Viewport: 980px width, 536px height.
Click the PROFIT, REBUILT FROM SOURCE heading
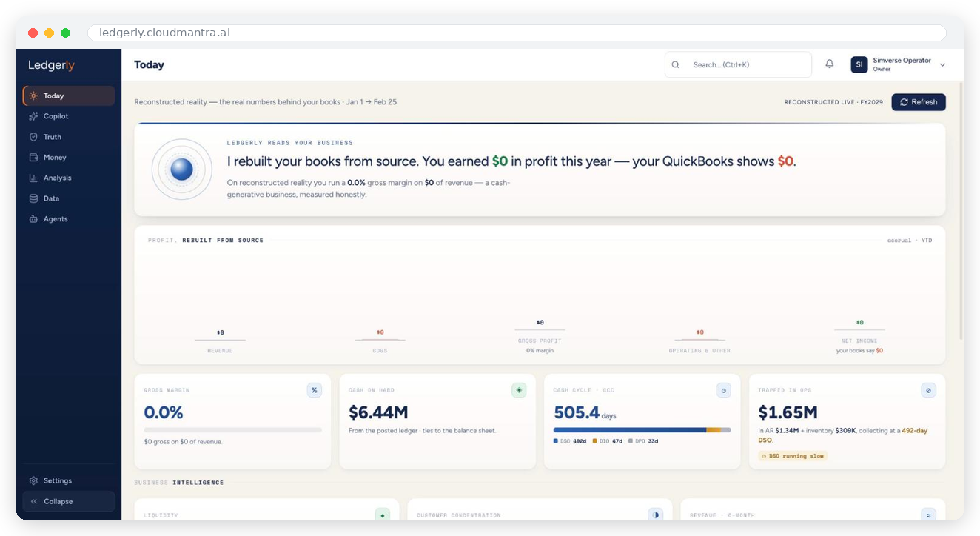205,241
